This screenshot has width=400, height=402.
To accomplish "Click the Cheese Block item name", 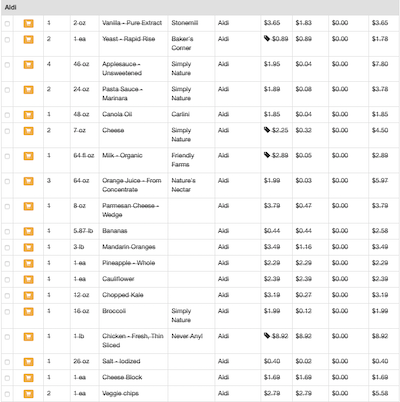I will pos(122,377).
